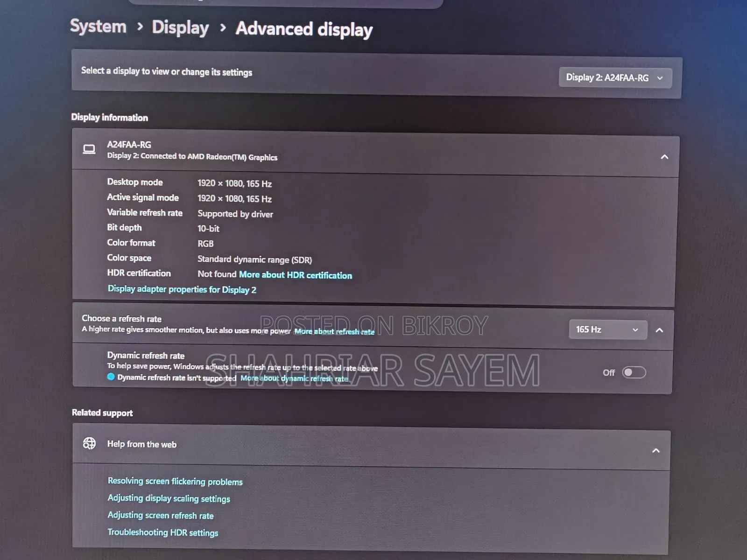747x560 pixels.
Task: Click the Standard dynamic range (SDR) value
Action: point(254,259)
